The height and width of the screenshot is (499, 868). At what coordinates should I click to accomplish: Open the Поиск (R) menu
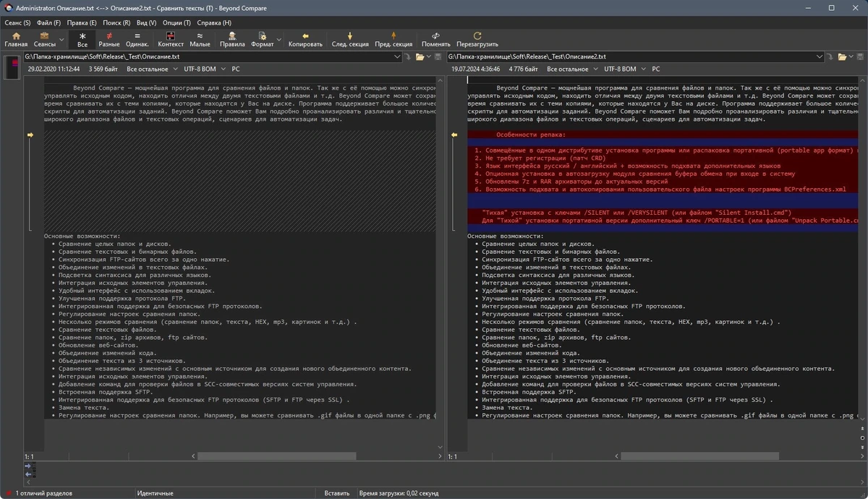(x=116, y=23)
